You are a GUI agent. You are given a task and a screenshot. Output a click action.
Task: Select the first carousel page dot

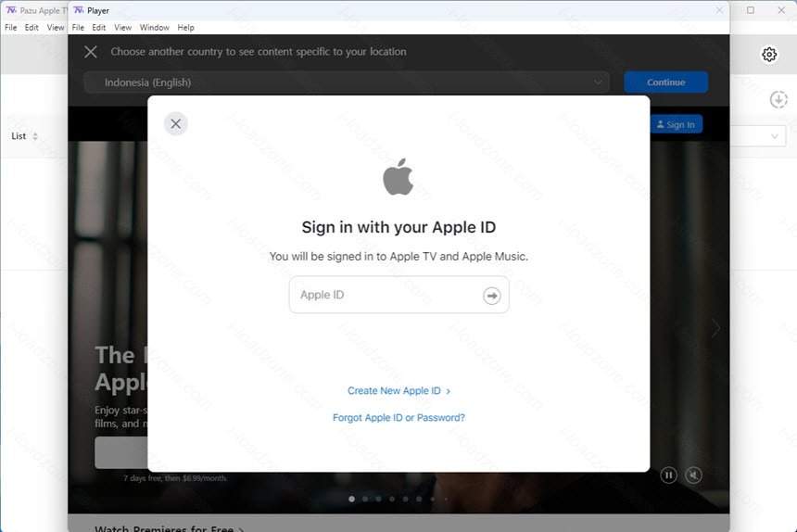tap(352, 499)
